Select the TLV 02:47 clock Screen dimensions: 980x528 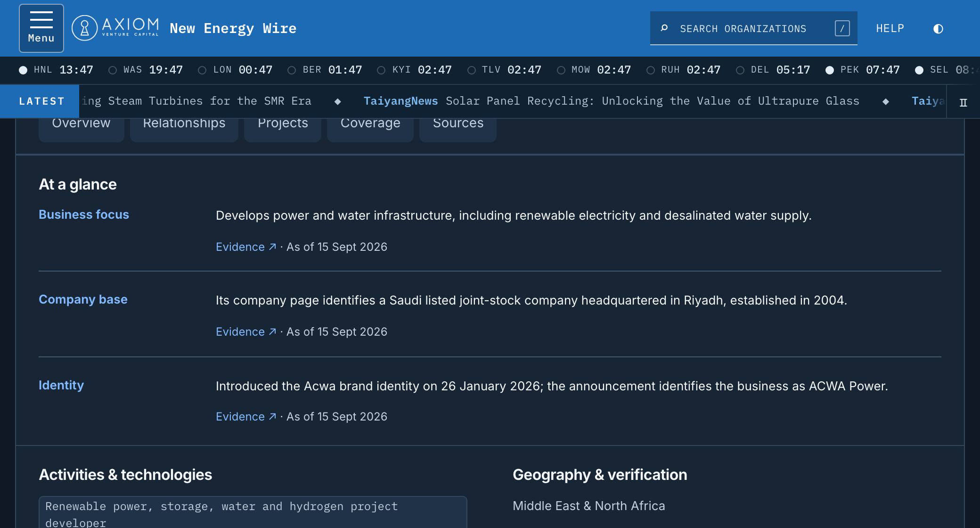pos(504,70)
